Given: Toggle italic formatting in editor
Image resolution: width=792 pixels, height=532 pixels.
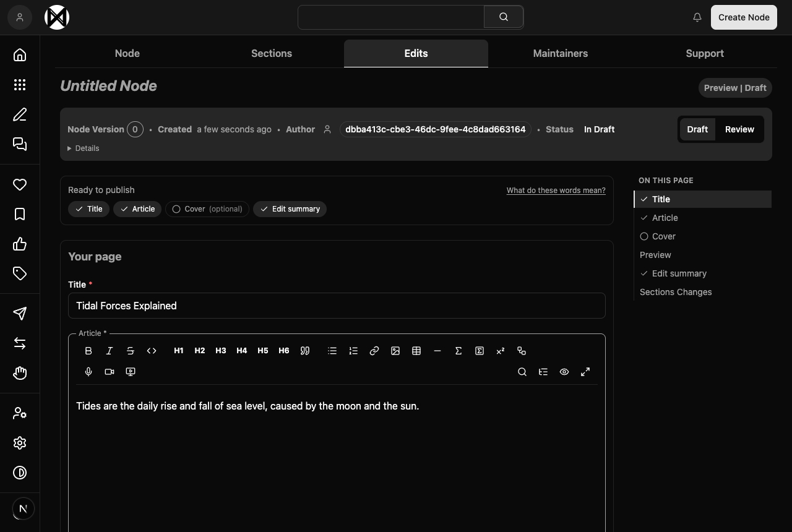Looking at the screenshot, I should (x=110, y=351).
